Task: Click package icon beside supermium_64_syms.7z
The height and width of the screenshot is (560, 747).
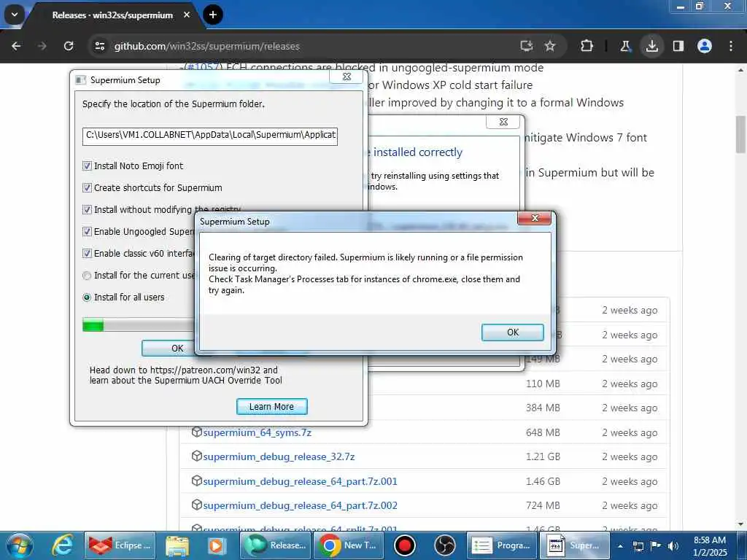Action: tap(197, 432)
